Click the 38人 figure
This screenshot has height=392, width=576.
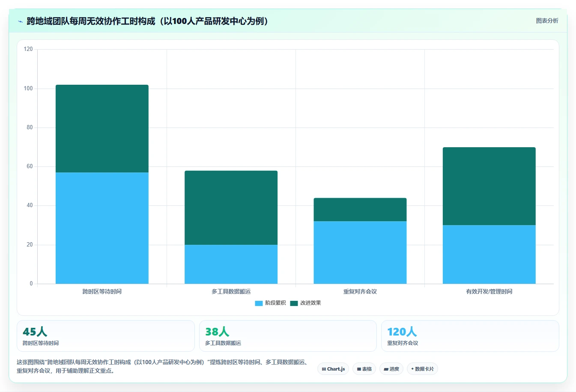pos(217,332)
